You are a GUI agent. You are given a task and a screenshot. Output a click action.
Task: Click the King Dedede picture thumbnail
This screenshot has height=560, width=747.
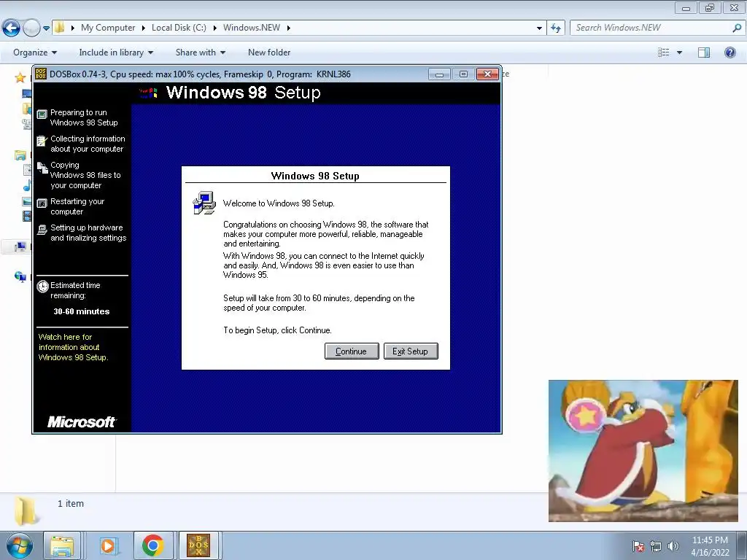[x=643, y=451]
